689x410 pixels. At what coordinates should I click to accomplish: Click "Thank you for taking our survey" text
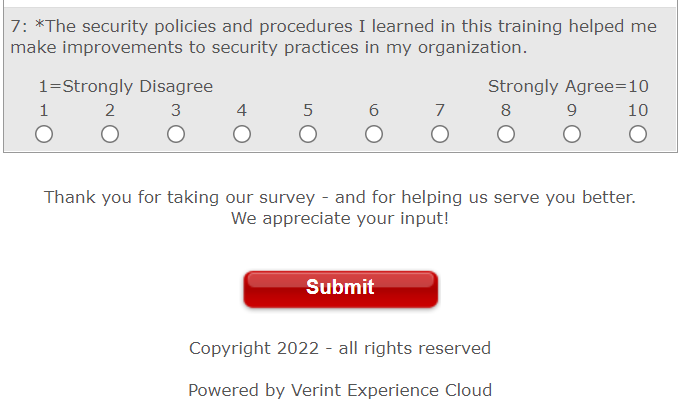click(x=340, y=197)
